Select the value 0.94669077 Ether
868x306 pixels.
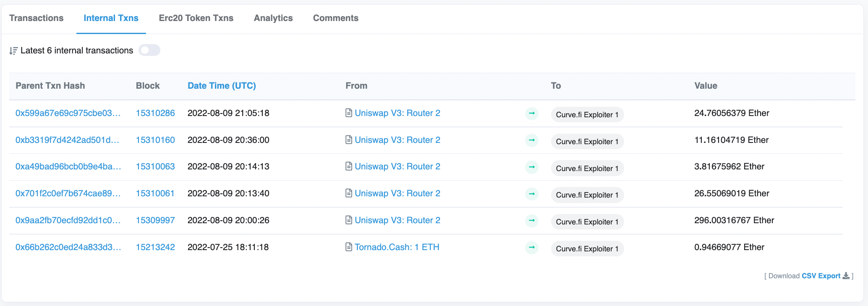pos(729,247)
